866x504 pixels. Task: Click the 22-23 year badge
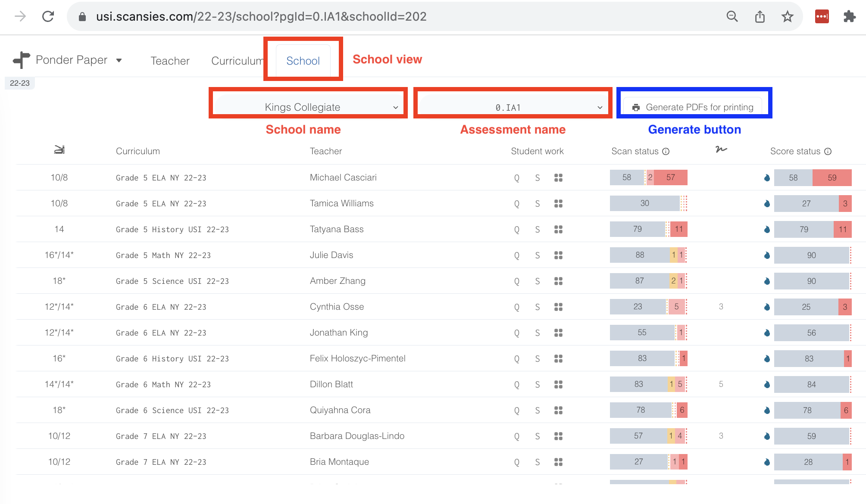point(20,83)
